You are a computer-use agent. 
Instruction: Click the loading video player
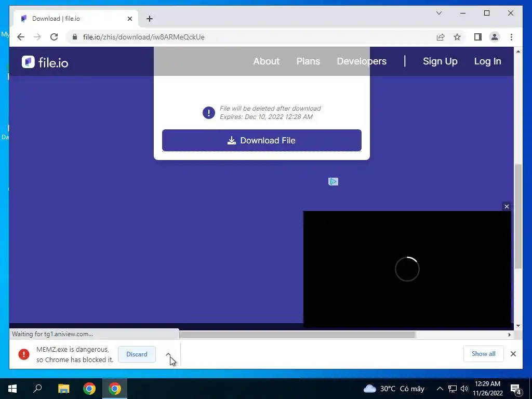pos(407,269)
